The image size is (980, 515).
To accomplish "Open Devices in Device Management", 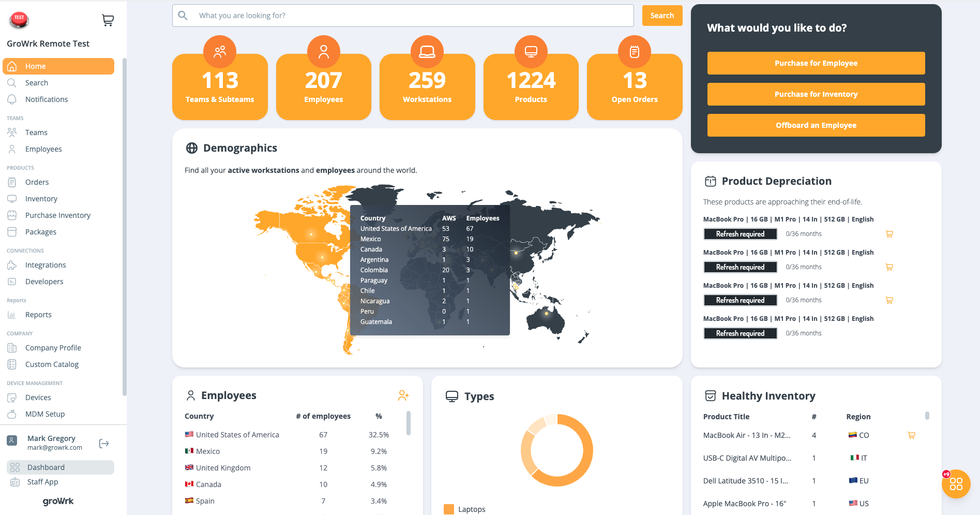I will click(x=58, y=398).
